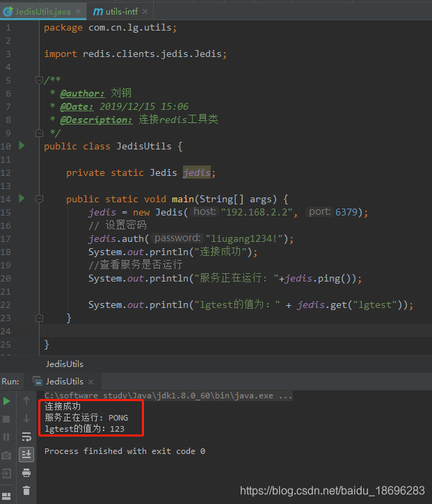Place caret on empty line 24

236,331
